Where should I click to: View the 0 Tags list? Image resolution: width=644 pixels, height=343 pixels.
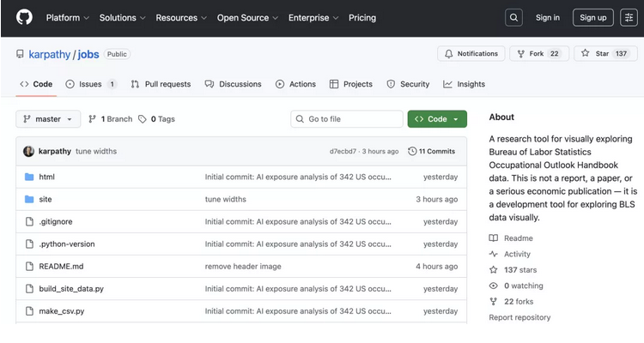tap(156, 119)
